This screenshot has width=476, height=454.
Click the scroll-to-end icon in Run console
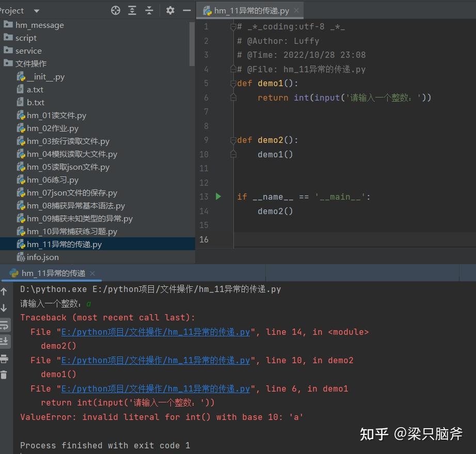pyautogui.click(x=4, y=342)
